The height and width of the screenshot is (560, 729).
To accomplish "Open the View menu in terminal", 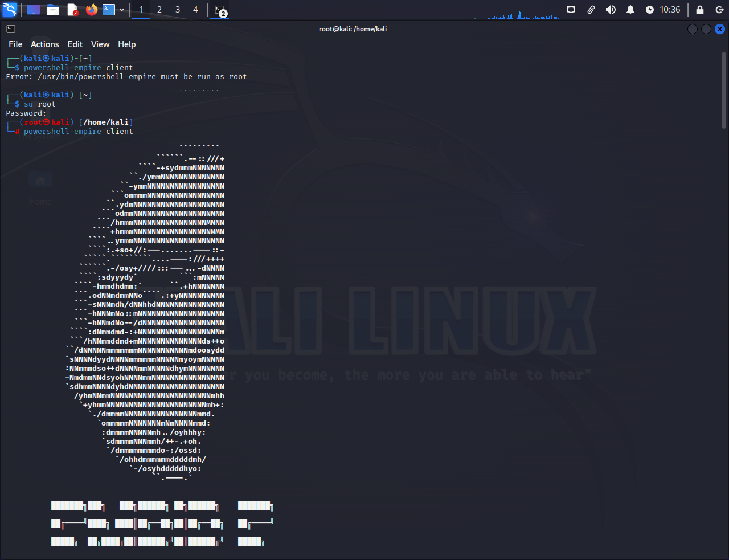I will [x=100, y=44].
